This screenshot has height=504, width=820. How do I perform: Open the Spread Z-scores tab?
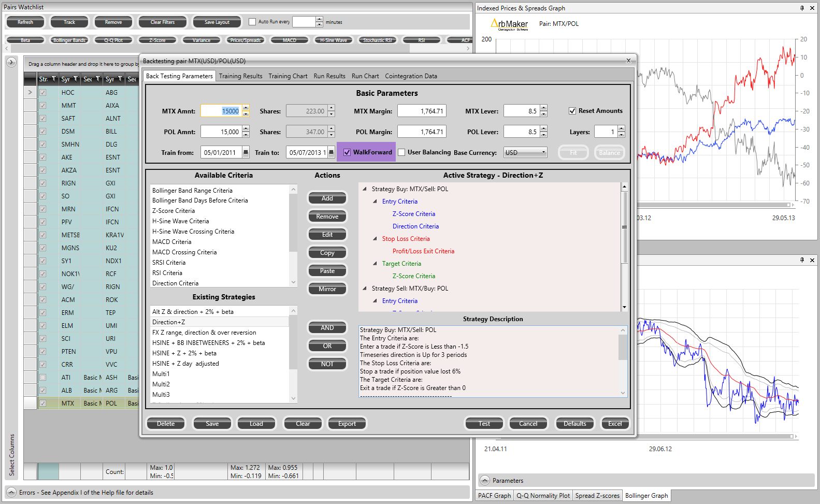[597, 496]
